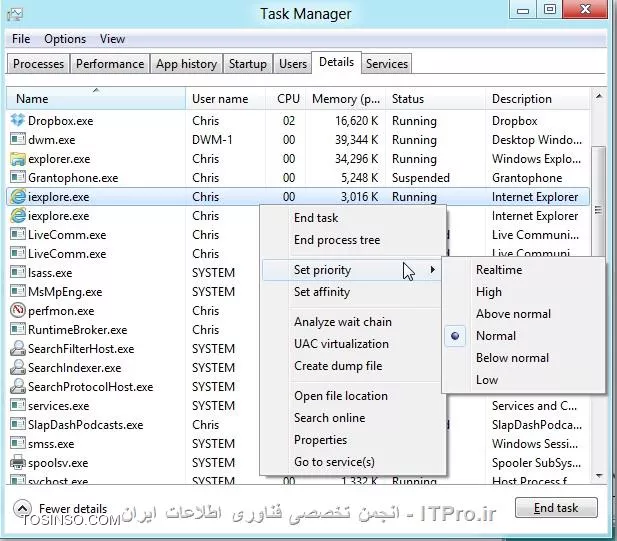Click the RuntimeBroker.exe process icon
Image resolution: width=617 pixels, height=541 pixels.
(x=18, y=329)
